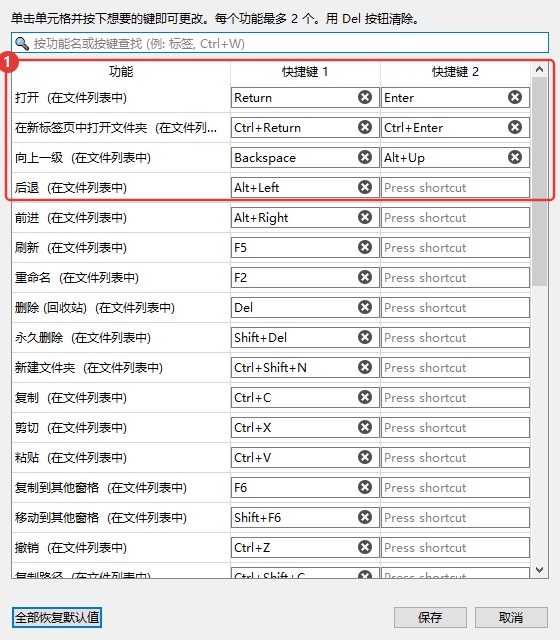The height and width of the screenshot is (640, 560).
Task: Click the vertical scrollbar thumb
Action: point(540,182)
